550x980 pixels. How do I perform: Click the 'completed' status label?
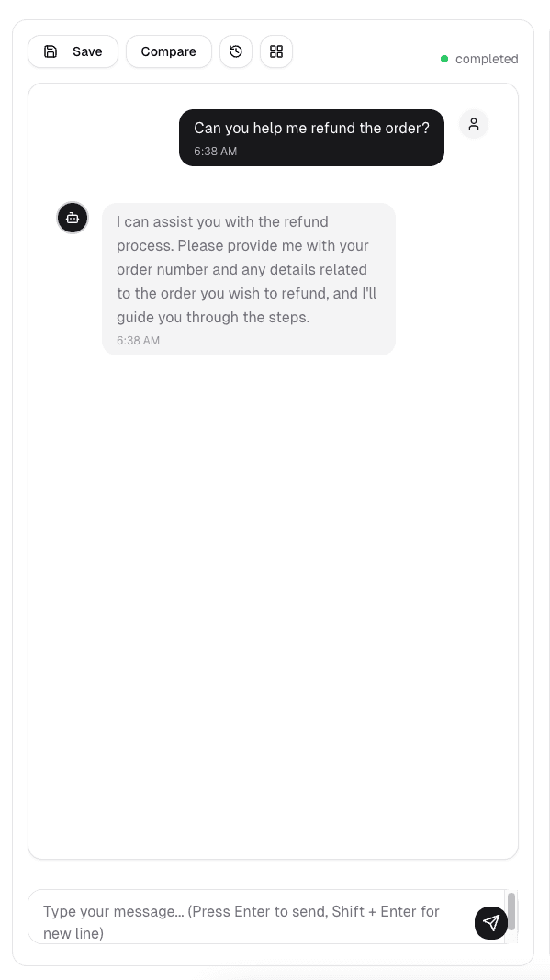point(487,59)
